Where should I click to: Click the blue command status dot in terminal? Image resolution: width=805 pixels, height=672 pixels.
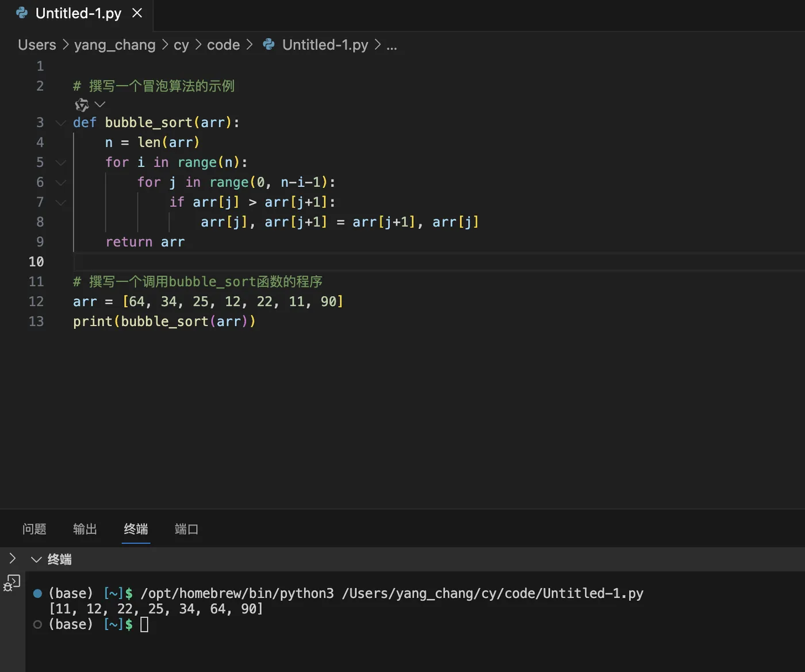(37, 593)
